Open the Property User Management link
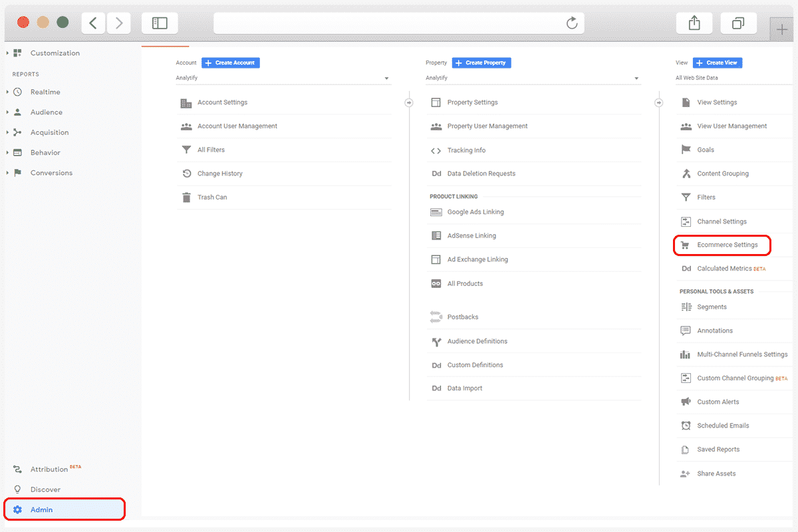This screenshot has width=798, height=532. (487, 126)
